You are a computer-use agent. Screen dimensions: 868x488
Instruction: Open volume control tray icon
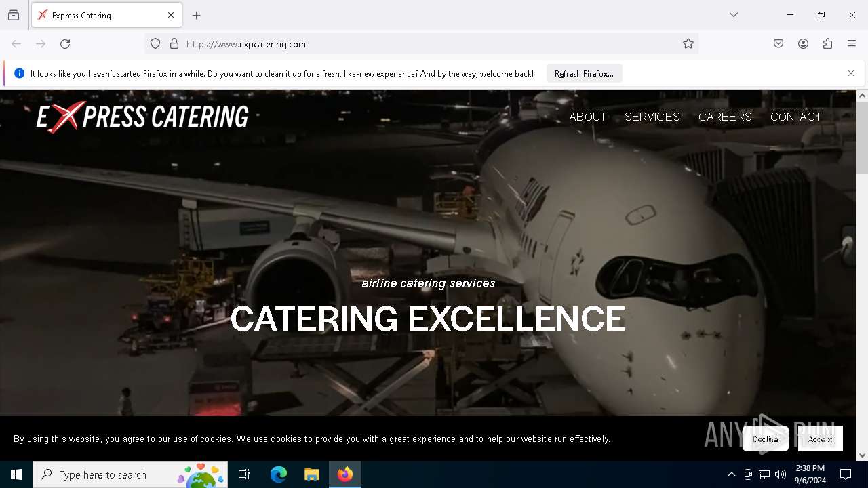tap(781, 474)
